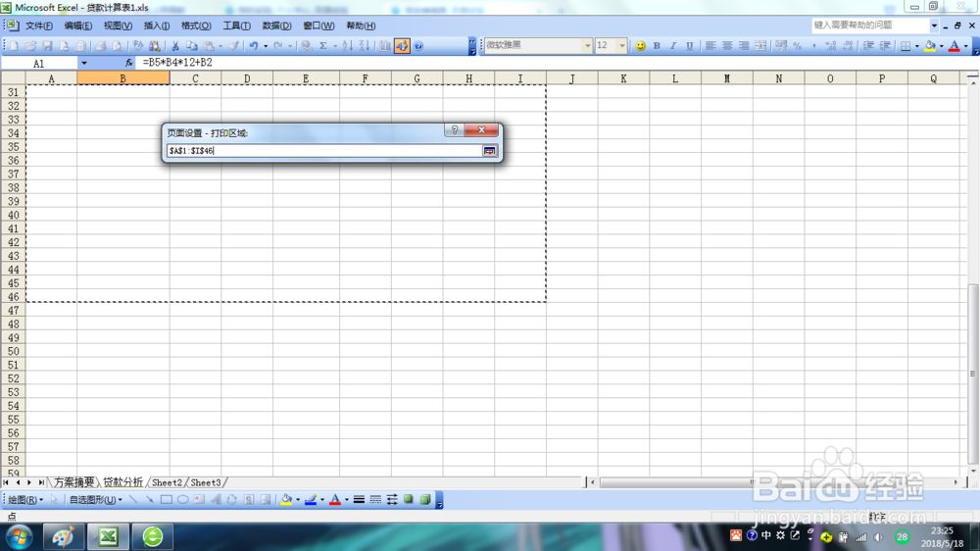Apply comma style to cells
The image size is (980, 551).
pos(813,46)
